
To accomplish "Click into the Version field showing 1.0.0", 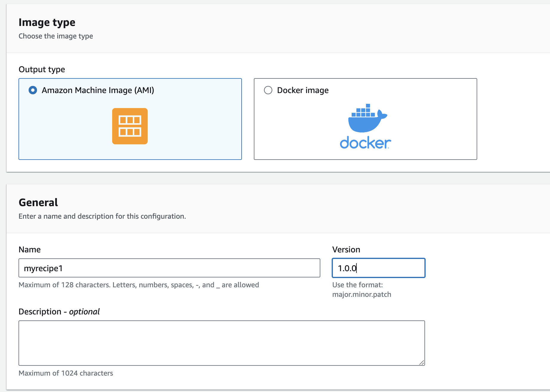I will tap(378, 268).
